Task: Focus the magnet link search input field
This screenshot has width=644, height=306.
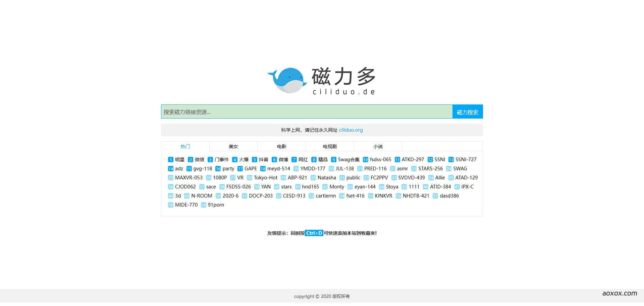Action: pos(307,112)
